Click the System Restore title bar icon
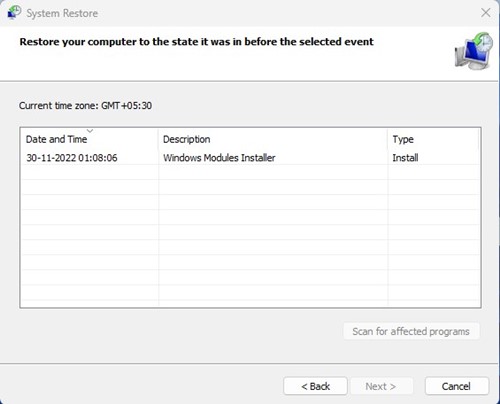This screenshot has height=404, width=500. [14, 13]
